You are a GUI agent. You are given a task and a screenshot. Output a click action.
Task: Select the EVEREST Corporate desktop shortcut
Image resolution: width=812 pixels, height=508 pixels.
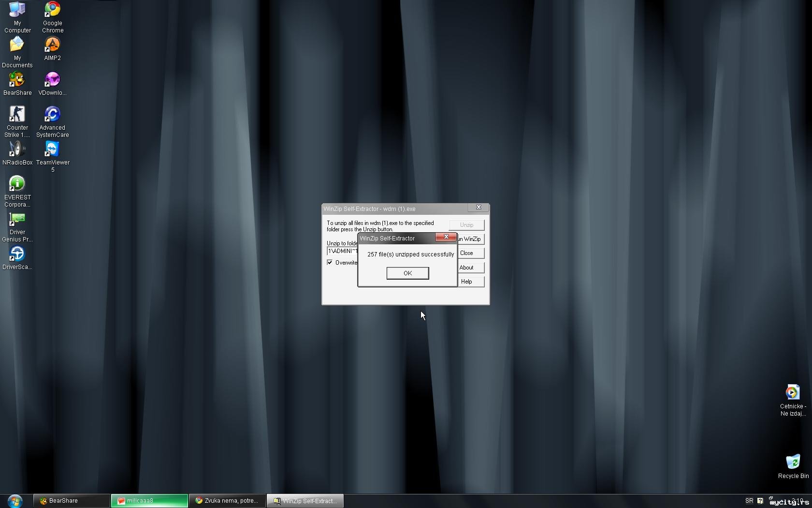tap(17, 192)
